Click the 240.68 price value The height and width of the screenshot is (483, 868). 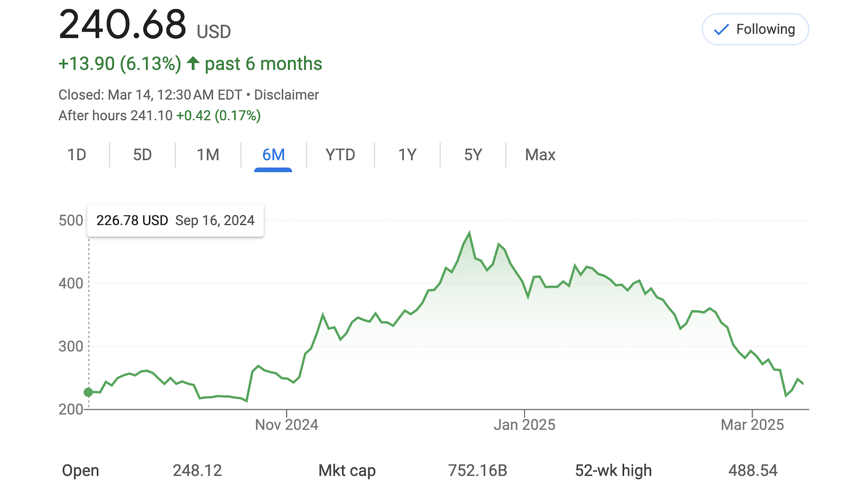tap(123, 24)
